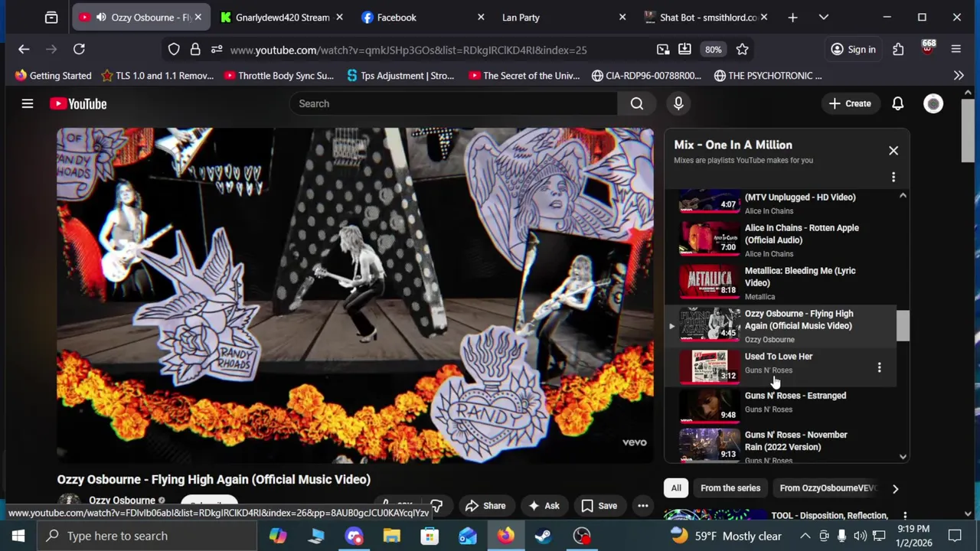Open options for TOOL - Disposition video
This screenshot has width=980, height=551.
[x=905, y=516]
